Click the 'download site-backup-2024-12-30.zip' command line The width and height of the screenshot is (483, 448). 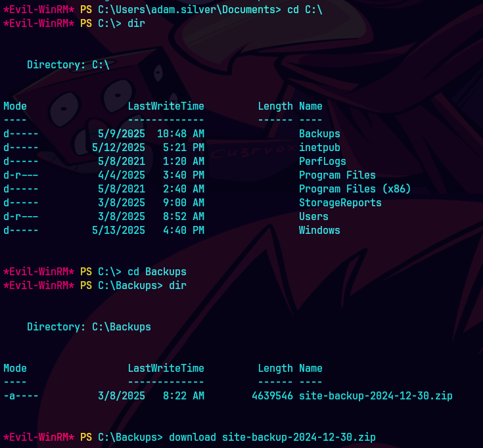tap(272, 437)
